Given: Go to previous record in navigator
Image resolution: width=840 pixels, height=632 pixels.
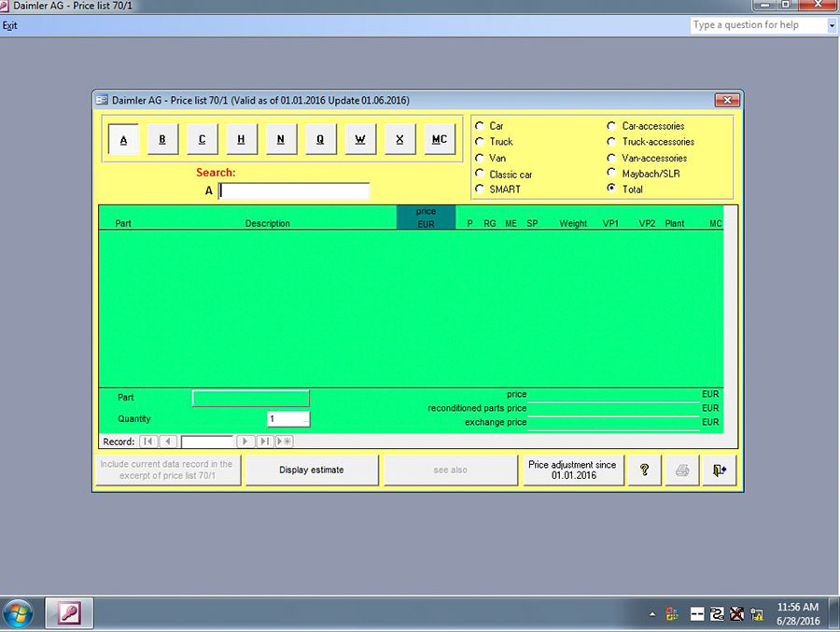Looking at the screenshot, I should 168,442.
